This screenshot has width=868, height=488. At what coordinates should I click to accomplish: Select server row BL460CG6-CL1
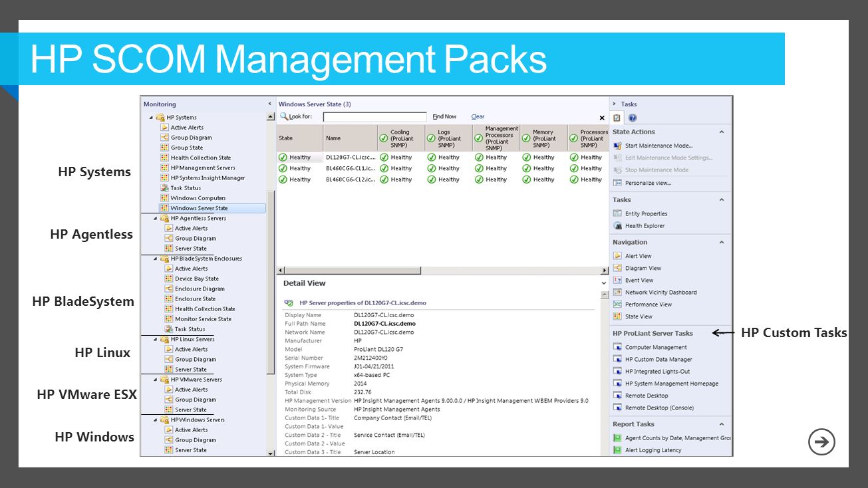[x=442, y=168]
